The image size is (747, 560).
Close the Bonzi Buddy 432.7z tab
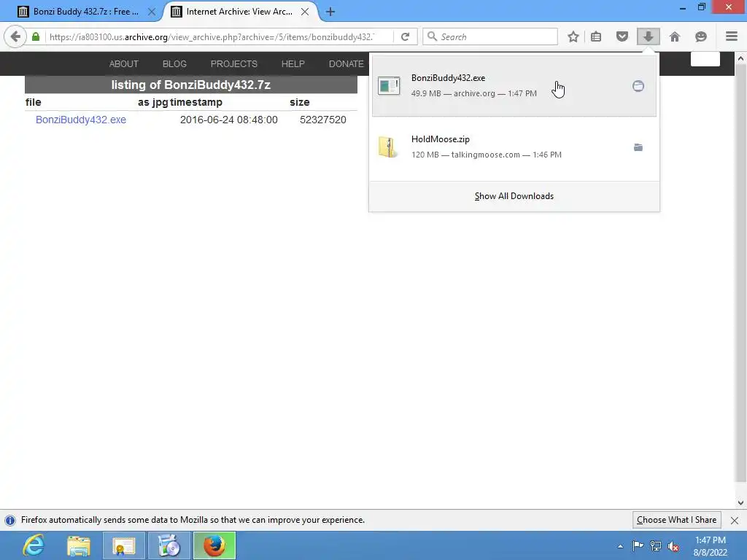click(152, 12)
